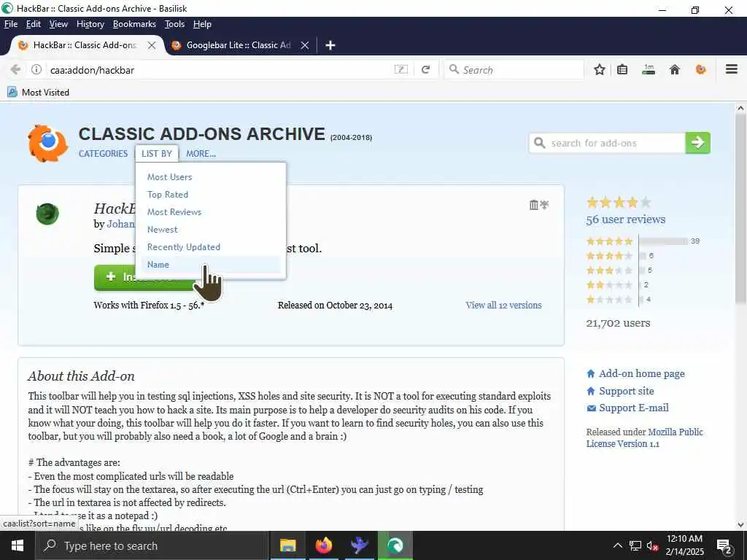
Task: Open Windows Start menu
Action: (18, 545)
